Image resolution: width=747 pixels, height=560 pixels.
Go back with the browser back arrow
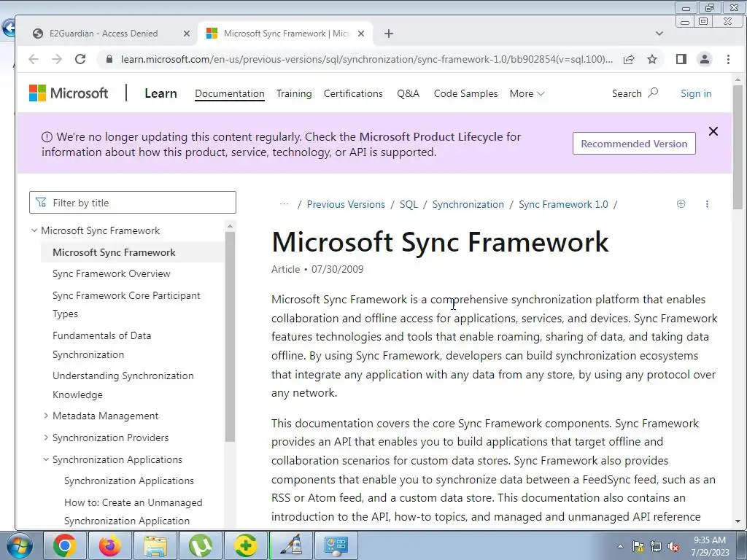pos(34,59)
